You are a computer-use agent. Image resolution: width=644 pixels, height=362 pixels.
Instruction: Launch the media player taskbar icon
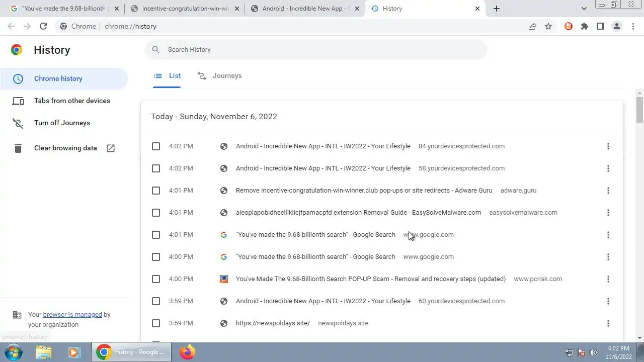point(74,352)
